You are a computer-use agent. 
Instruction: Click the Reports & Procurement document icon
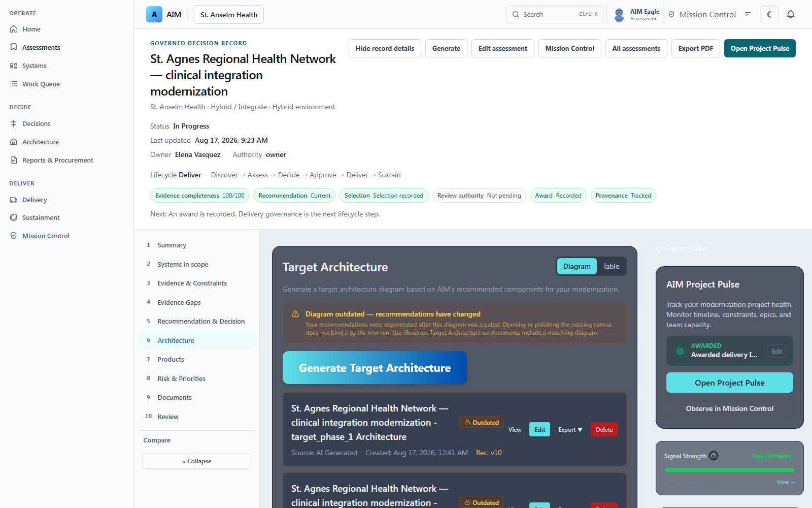14,160
